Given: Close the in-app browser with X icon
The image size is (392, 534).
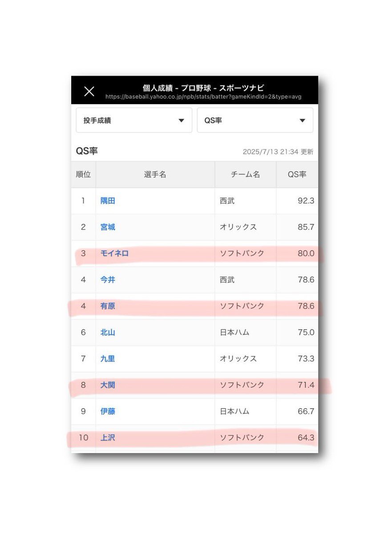Looking at the screenshot, I should [x=89, y=91].
